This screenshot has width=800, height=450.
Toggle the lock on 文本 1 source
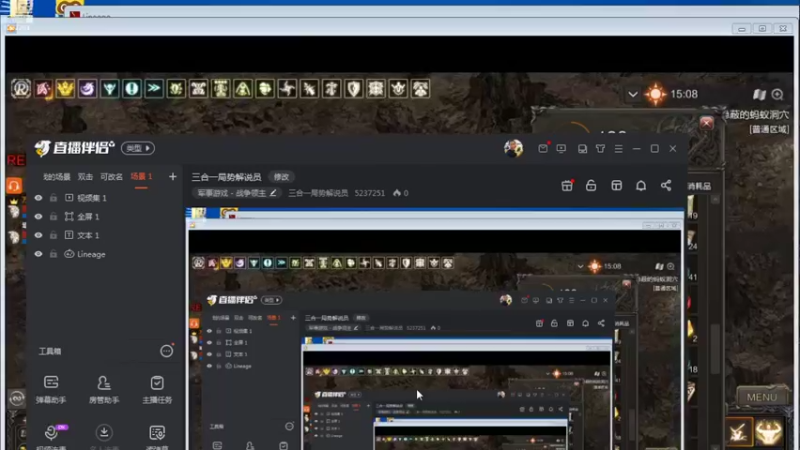pos(54,235)
